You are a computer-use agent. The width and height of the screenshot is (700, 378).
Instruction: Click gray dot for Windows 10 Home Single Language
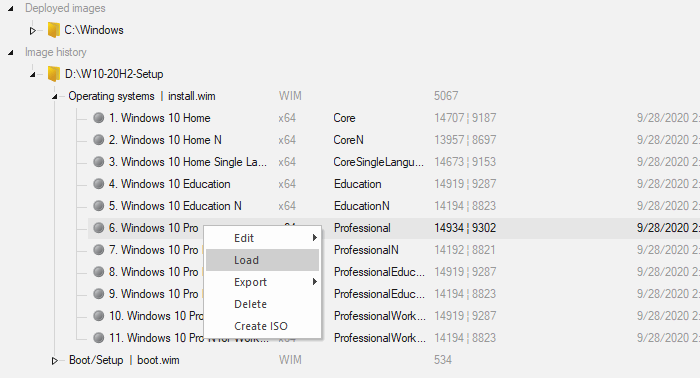[98, 162]
